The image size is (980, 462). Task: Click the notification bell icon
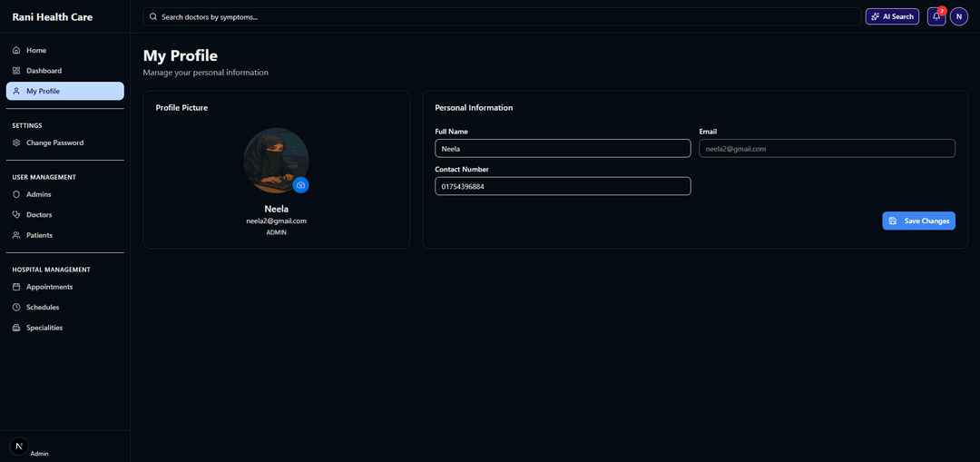pos(936,16)
